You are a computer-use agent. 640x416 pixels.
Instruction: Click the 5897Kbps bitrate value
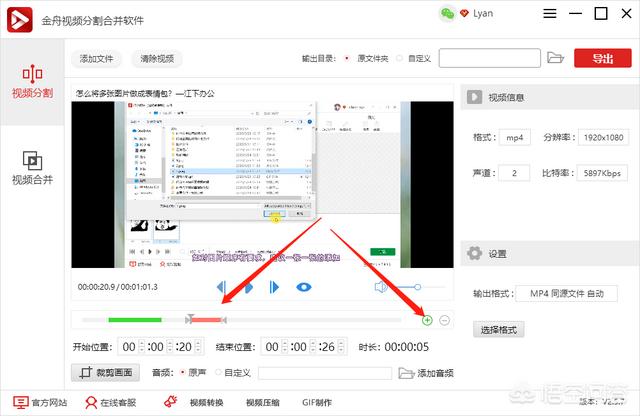pyautogui.click(x=602, y=173)
